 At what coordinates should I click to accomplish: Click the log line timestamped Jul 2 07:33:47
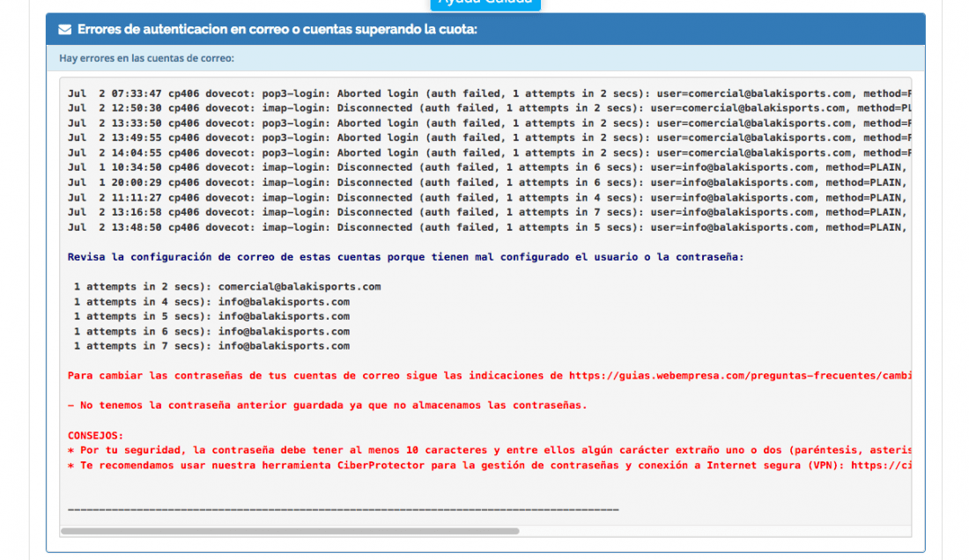pyautogui.click(x=490, y=93)
